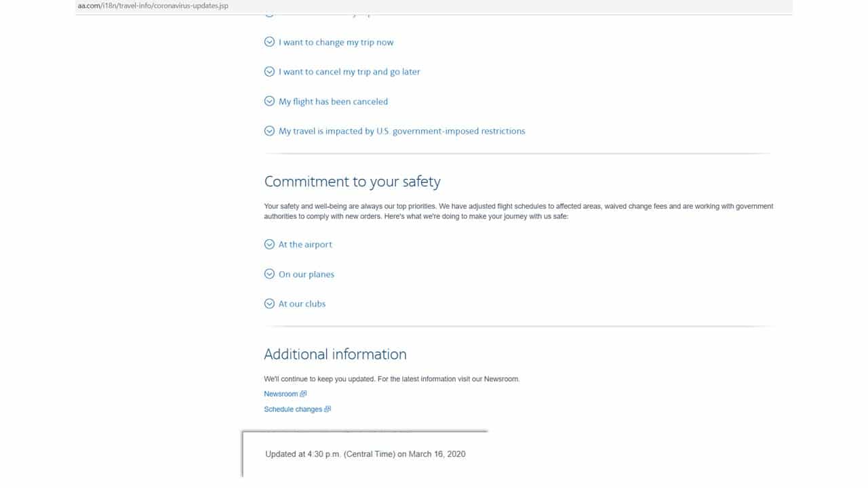Expand 'My travel is impacted by U.S. government-imposed restrictions' text
This screenshot has height=488, width=868.
401,131
